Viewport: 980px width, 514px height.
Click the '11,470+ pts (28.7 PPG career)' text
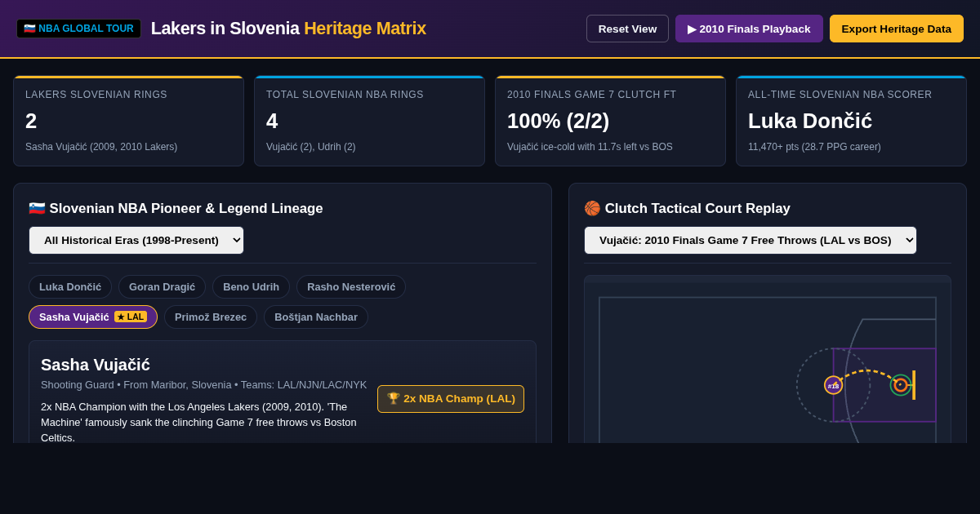click(x=814, y=147)
